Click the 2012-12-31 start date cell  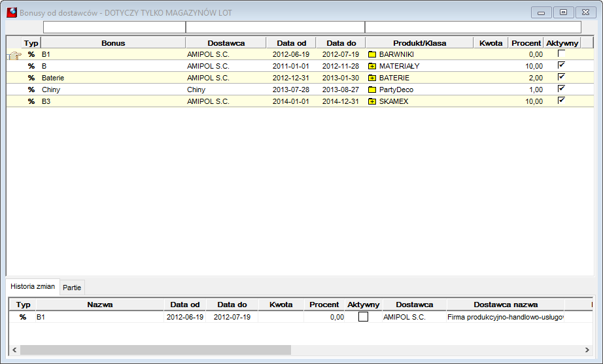[x=291, y=78]
